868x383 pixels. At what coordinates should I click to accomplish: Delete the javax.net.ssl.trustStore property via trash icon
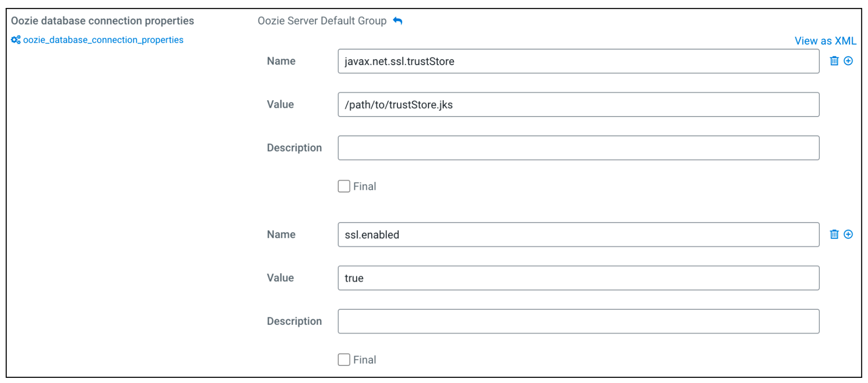click(834, 61)
